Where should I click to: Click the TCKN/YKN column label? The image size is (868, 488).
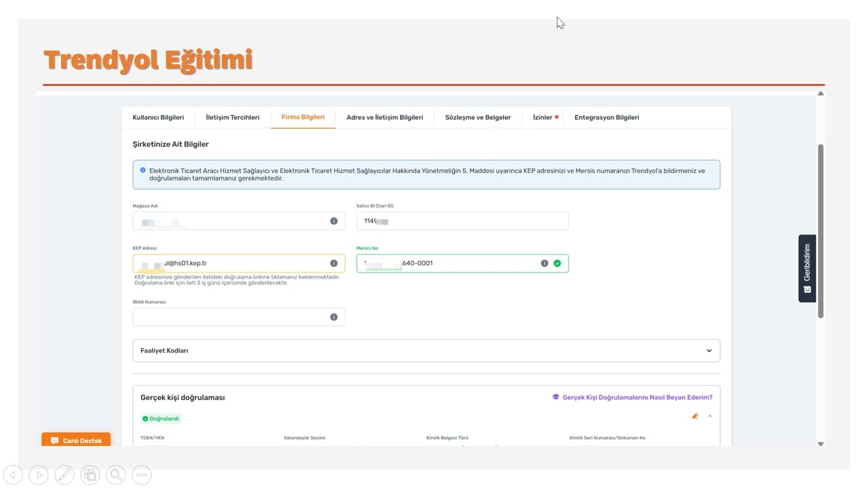click(153, 438)
